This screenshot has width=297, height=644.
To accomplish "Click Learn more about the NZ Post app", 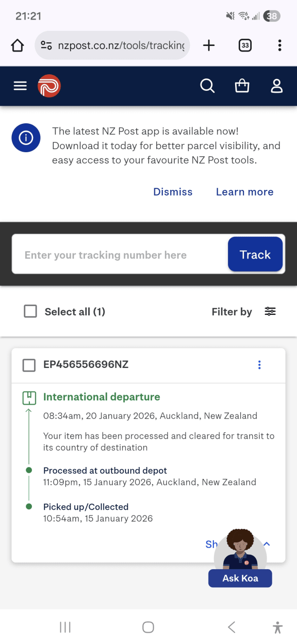I will point(244,191).
